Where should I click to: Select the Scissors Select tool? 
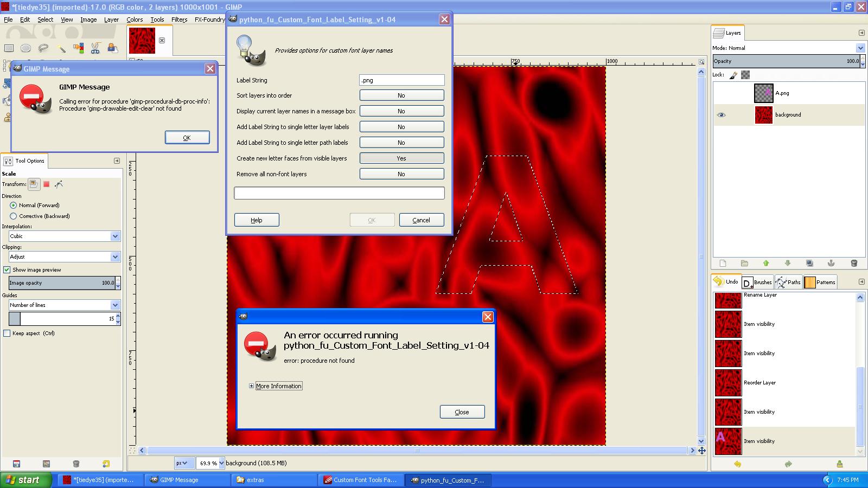pos(95,48)
